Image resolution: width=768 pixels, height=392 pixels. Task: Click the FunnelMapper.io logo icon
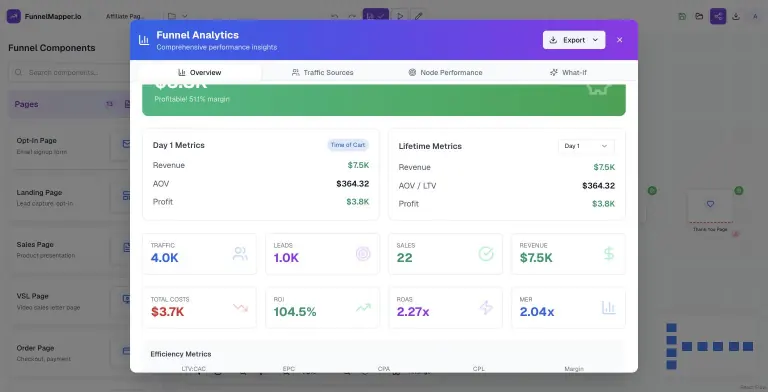[x=14, y=16]
